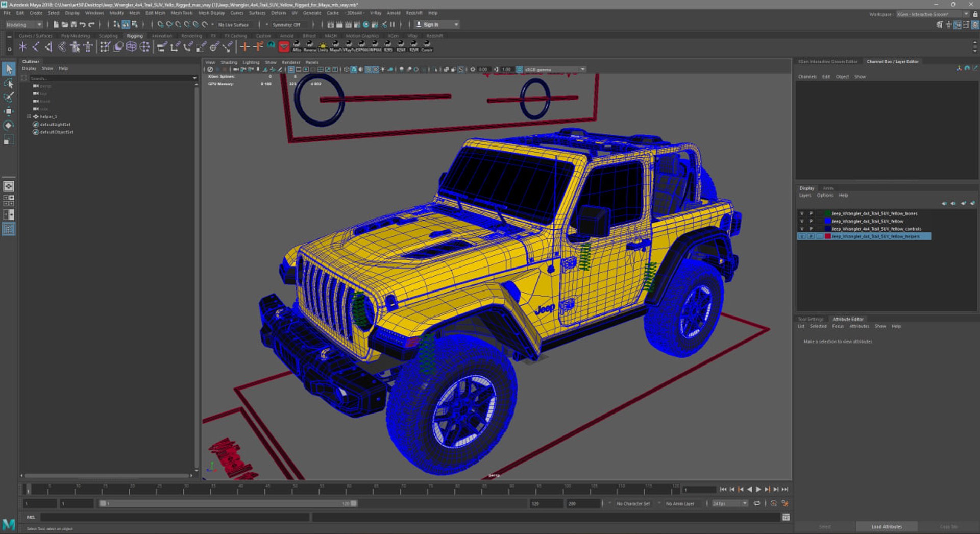Click the Animation preferences running-man icon
Viewport: 980px width, 534px height.
(785, 503)
